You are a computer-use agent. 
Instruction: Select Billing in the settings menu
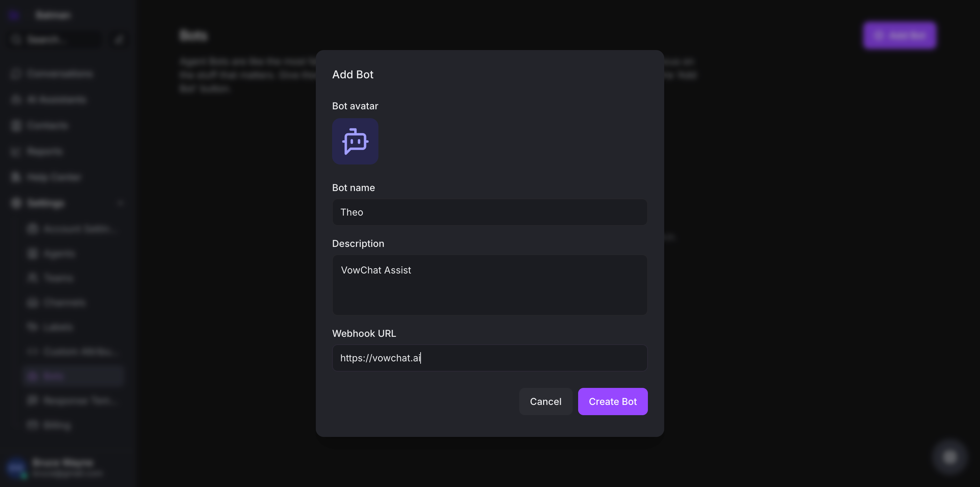tap(57, 425)
